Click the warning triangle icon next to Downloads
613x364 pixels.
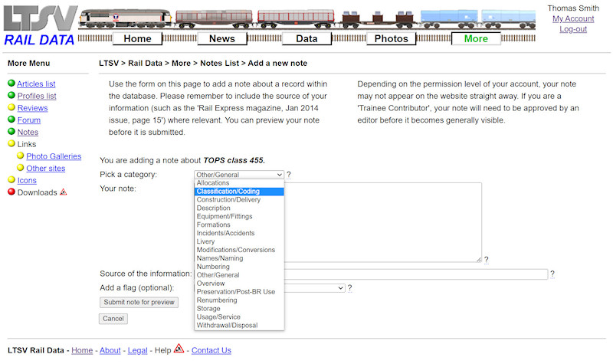pos(64,192)
